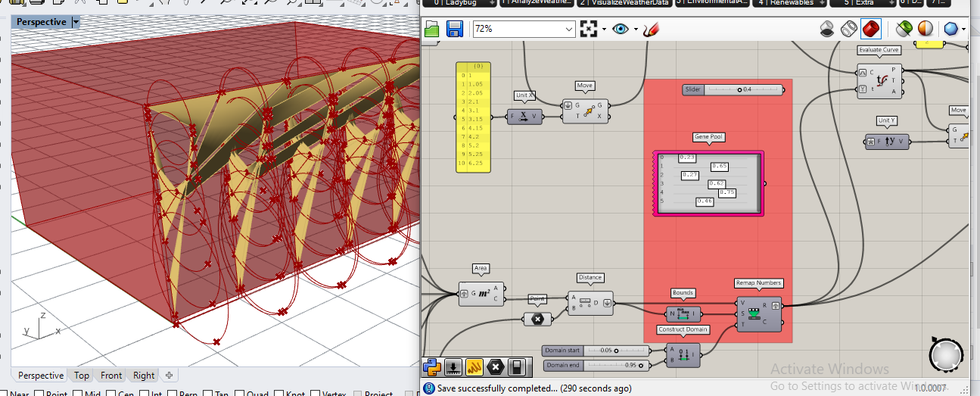The width and height of the screenshot is (980, 396).
Task: Enable the Quad osnap checkbox
Action: pos(239,394)
